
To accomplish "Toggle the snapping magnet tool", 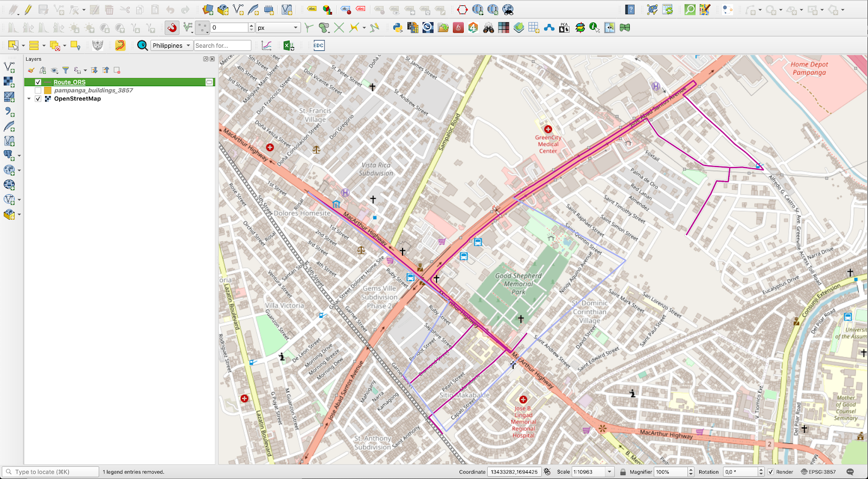I will point(172,28).
